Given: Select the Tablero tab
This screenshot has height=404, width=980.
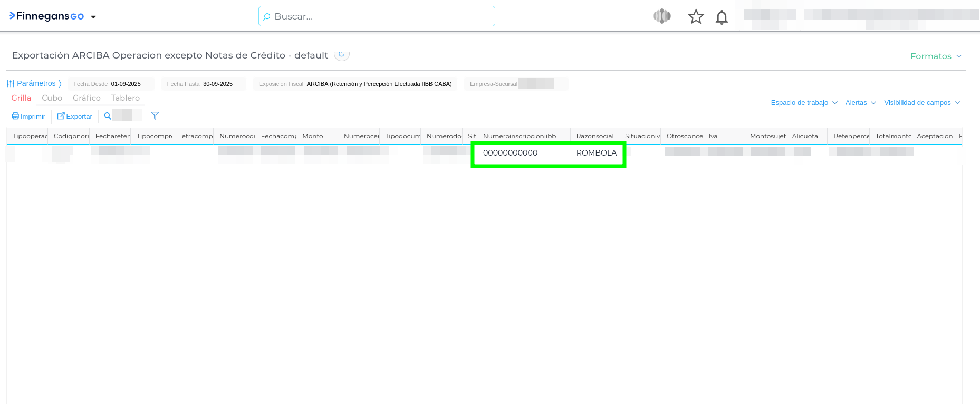Looking at the screenshot, I should 125,98.
